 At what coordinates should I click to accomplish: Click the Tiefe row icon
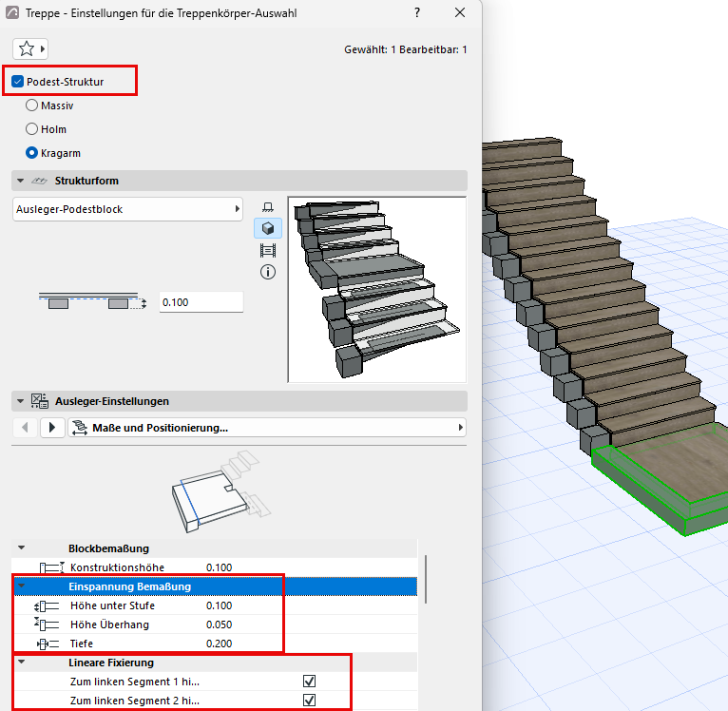(48, 644)
